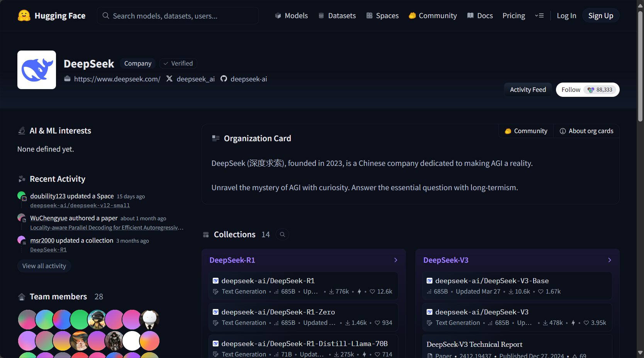Click the Docs book icon in navbar
Viewport: 644px width, 358px height.
[x=470, y=16]
